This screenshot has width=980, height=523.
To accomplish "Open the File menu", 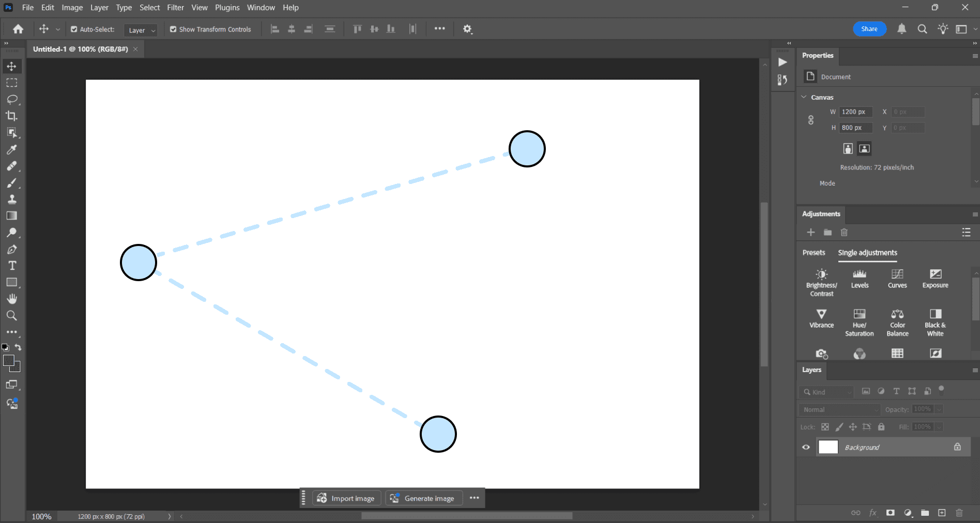I will click(x=28, y=8).
